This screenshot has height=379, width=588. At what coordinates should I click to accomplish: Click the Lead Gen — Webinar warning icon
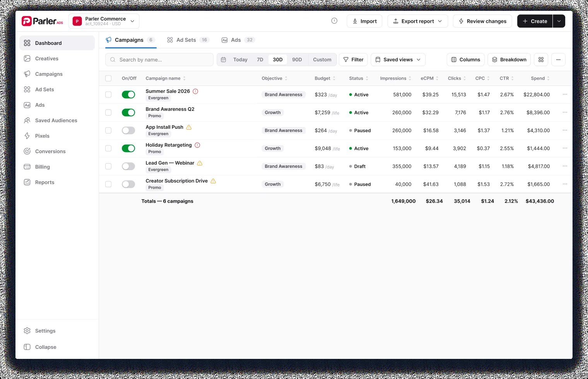tap(200, 163)
